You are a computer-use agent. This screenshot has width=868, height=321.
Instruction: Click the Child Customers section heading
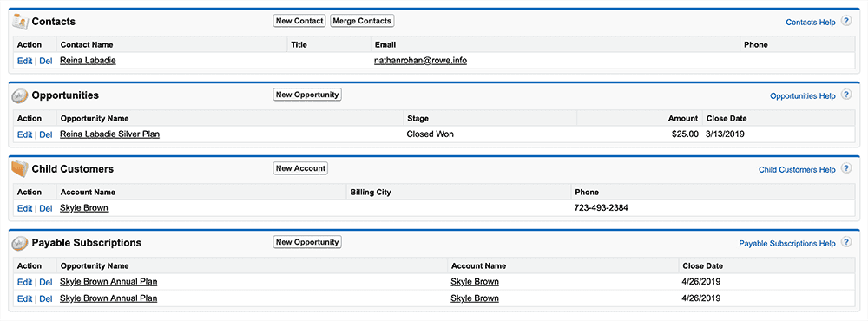click(73, 169)
